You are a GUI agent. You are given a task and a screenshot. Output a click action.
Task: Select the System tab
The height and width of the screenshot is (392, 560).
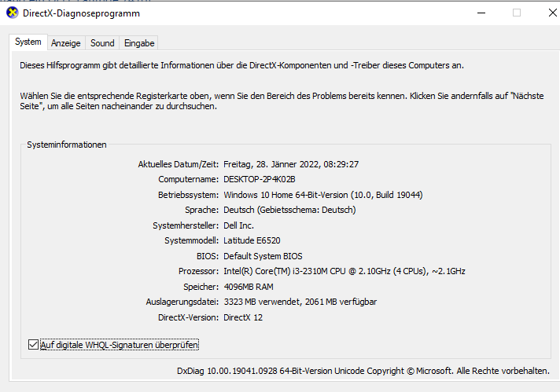tap(28, 42)
